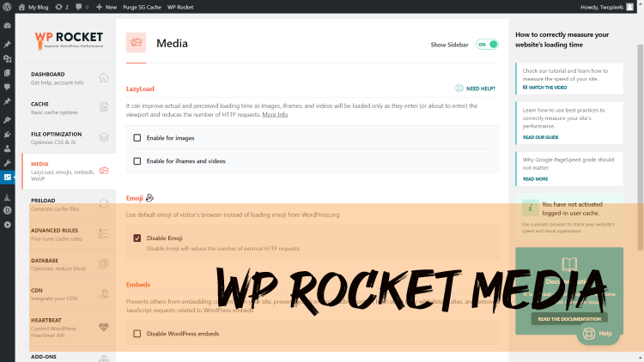The width and height of the screenshot is (644, 362).
Task: Open the Media library icon in WP sidebar
Action: click(8, 58)
